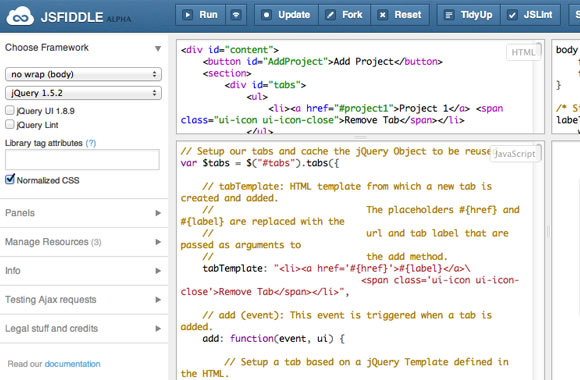Open the run options icon beside Run
580x380 pixels.
[236, 15]
